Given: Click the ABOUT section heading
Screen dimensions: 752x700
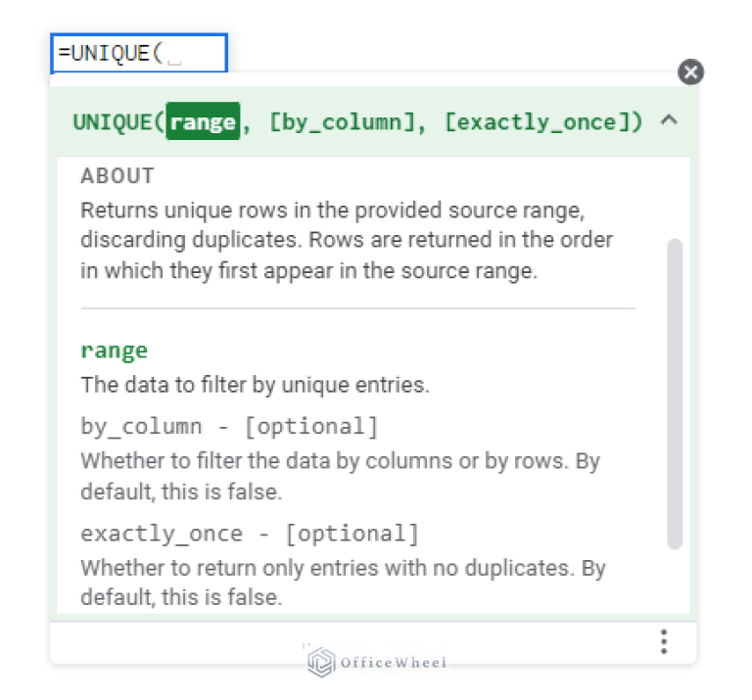Looking at the screenshot, I should click(117, 176).
